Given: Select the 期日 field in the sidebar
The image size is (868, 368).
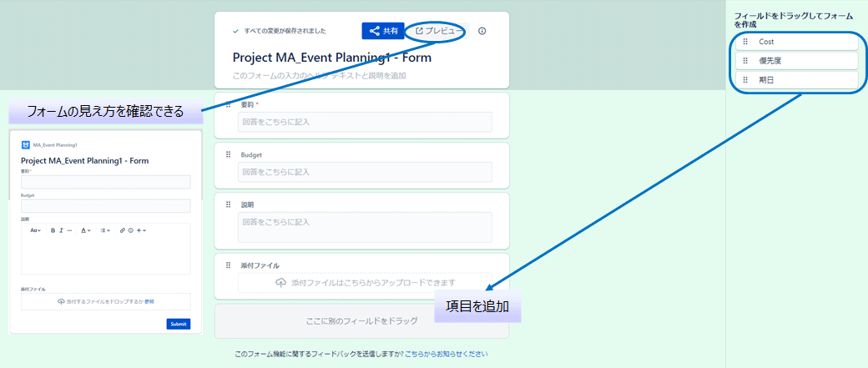Looking at the screenshot, I should [x=795, y=80].
